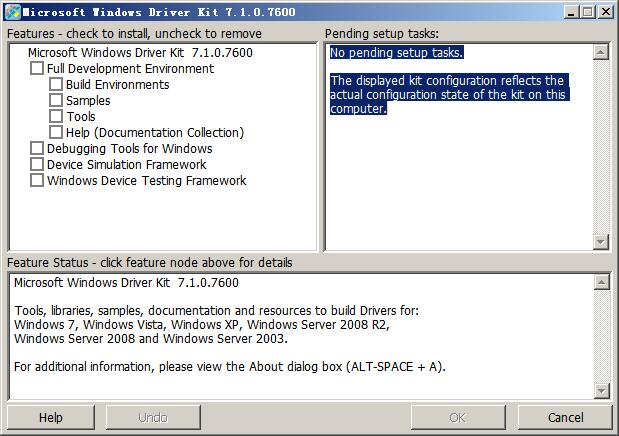619x436 pixels.
Task: Select the Build Environments feature label
Action: pos(118,85)
